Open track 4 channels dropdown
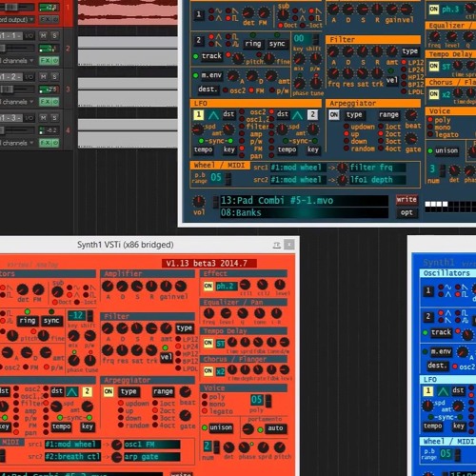 point(16,143)
